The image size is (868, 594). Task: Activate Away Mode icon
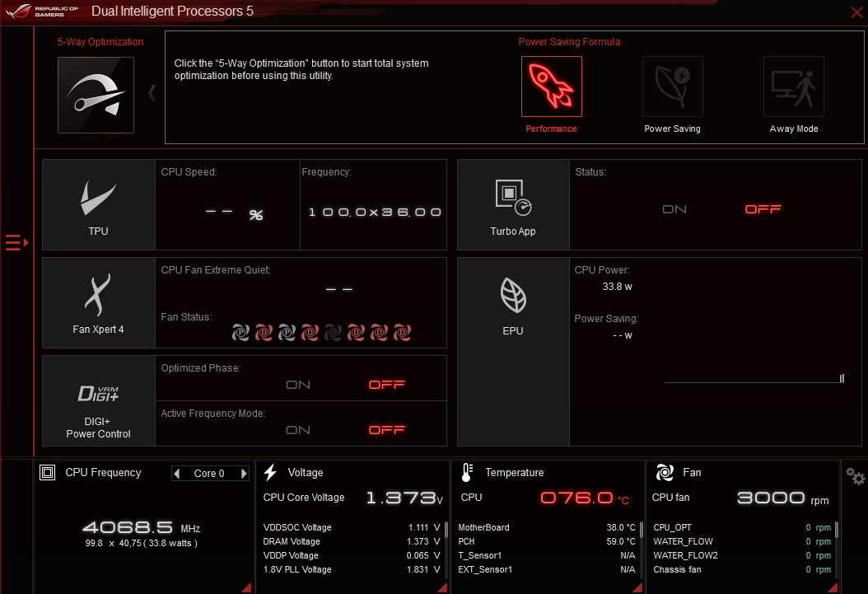click(793, 87)
